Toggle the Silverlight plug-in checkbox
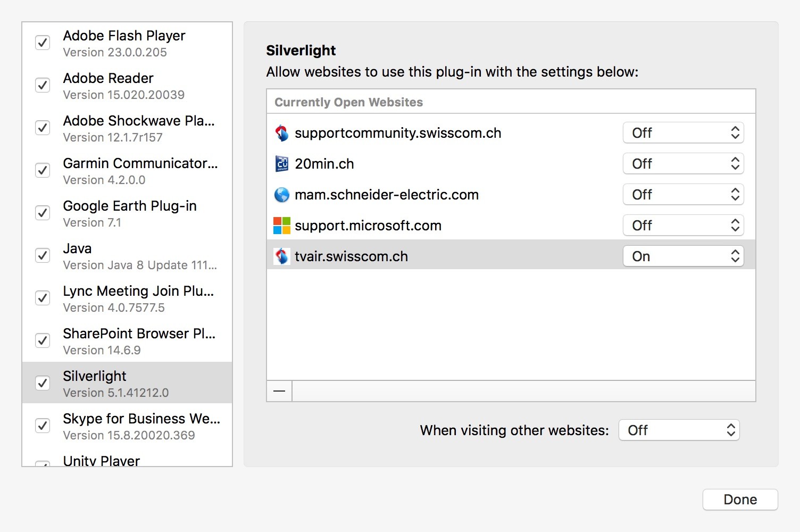The width and height of the screenshot is (800, 532). pyautogui.click(x=43, y=383)
